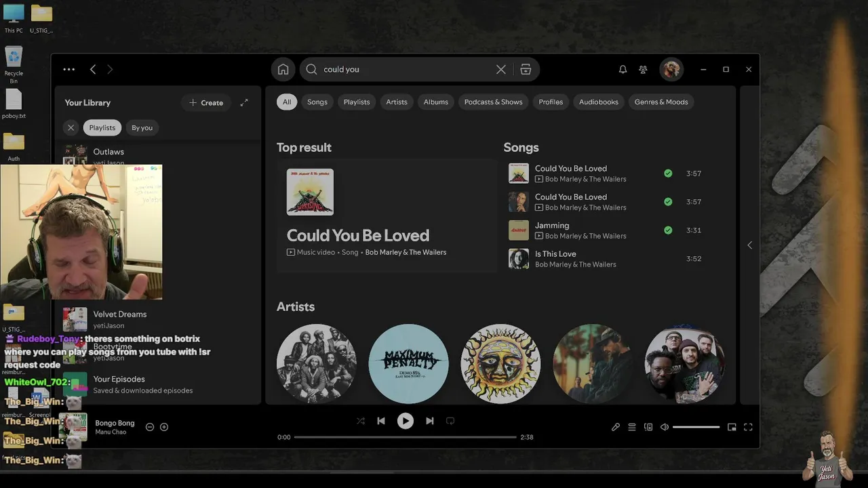The image size is (868, 488).
Task: Toggle saved check for Jamming
Action: pyautogui.click(x=668, y=230)
